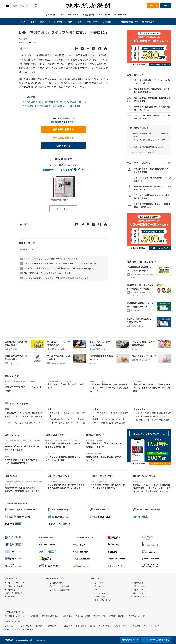Screen dimensions: 176x644
Task: Click the Facebook icon above 関連キーワード
Action: tap(100, 224)
